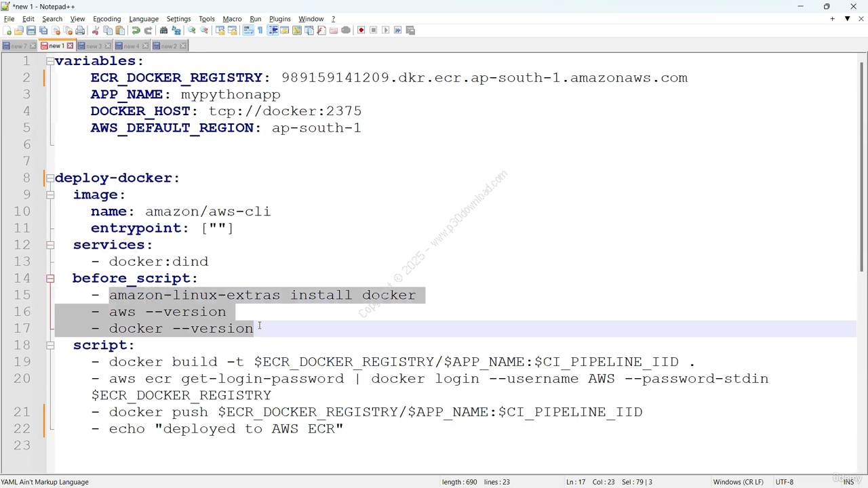Click the Playback macro icon
Image resolution: width=868 pixels, height=488 pixels.
click(385, 30)
